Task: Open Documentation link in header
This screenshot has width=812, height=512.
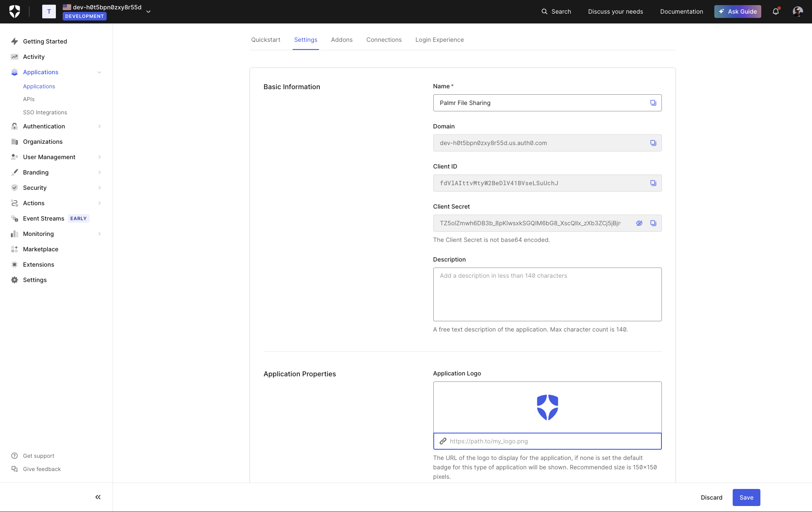Action: [681, 12]
